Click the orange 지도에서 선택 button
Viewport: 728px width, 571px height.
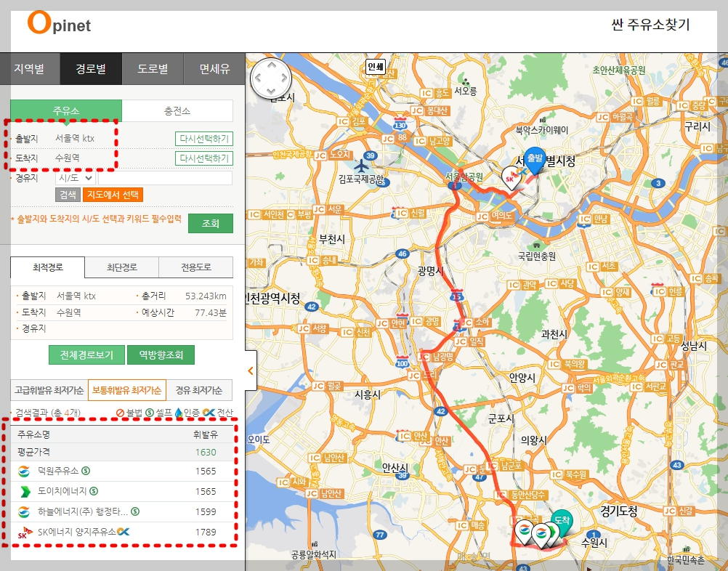(113, 195)
